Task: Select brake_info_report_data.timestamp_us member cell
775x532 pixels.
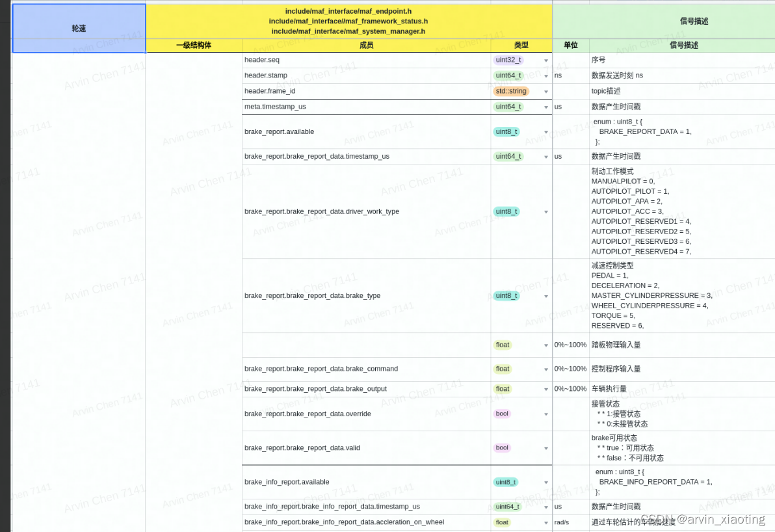Action: point(366,506)
